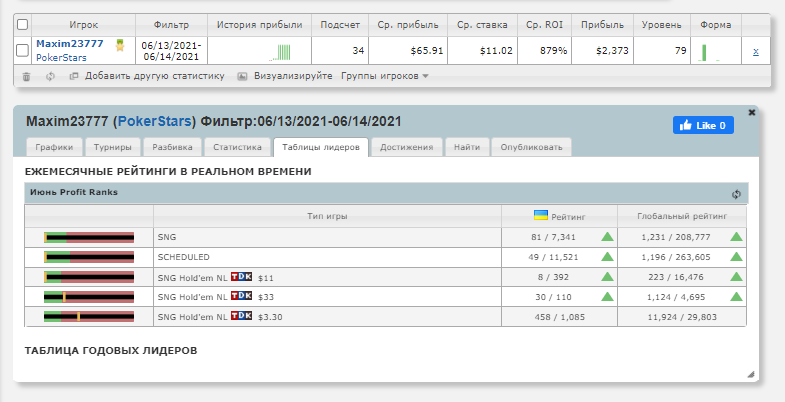Go to the Статистика tab
Screen dimensions: 785x402
(237, 147)
